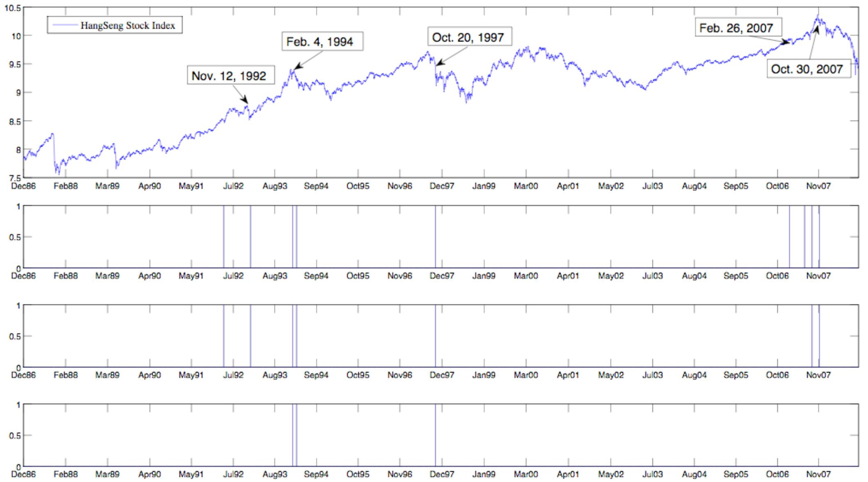Click the Dec97 spike in the lowest chart

tap(435, 435)
